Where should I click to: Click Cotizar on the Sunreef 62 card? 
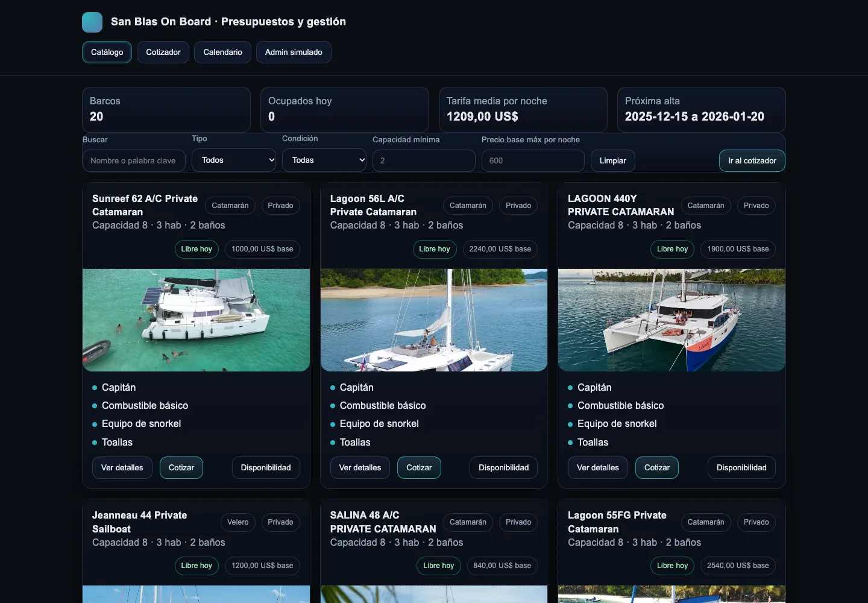[181, 467]
